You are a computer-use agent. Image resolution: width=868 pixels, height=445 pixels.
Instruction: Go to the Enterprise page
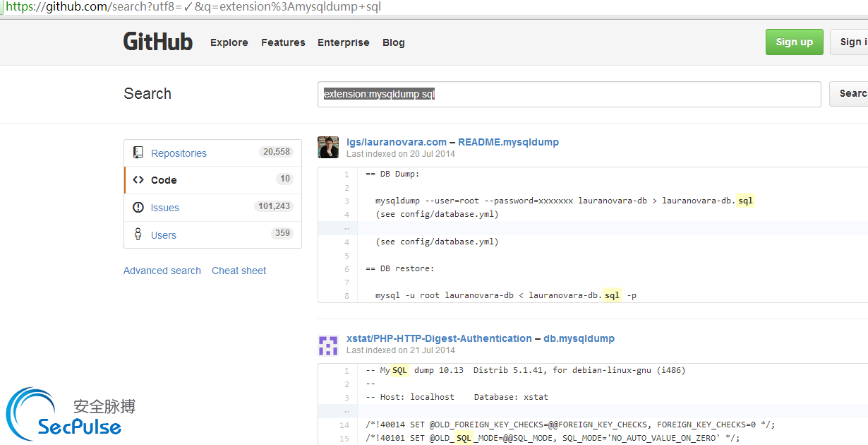click(x=344, y=42)
